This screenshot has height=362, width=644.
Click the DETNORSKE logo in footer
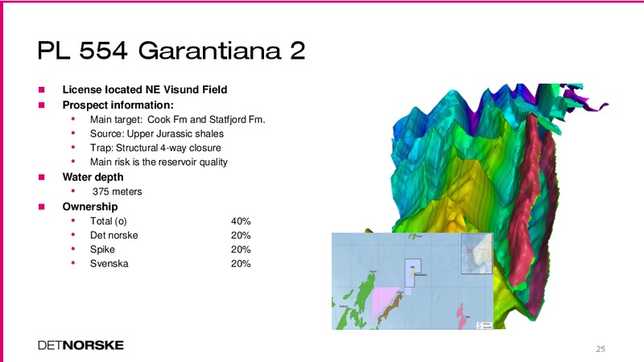80,345
